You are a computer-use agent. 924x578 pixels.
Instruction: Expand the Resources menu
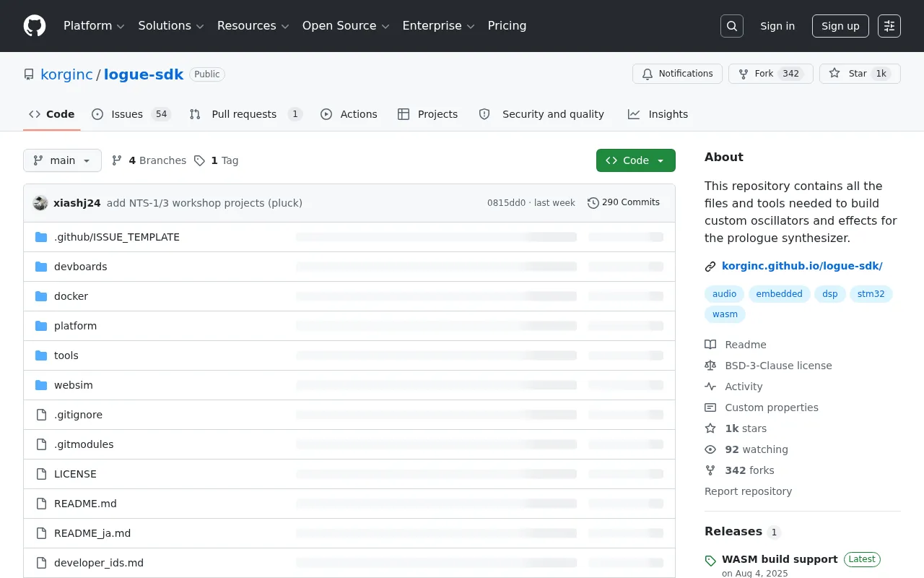[x=253, y=26]
